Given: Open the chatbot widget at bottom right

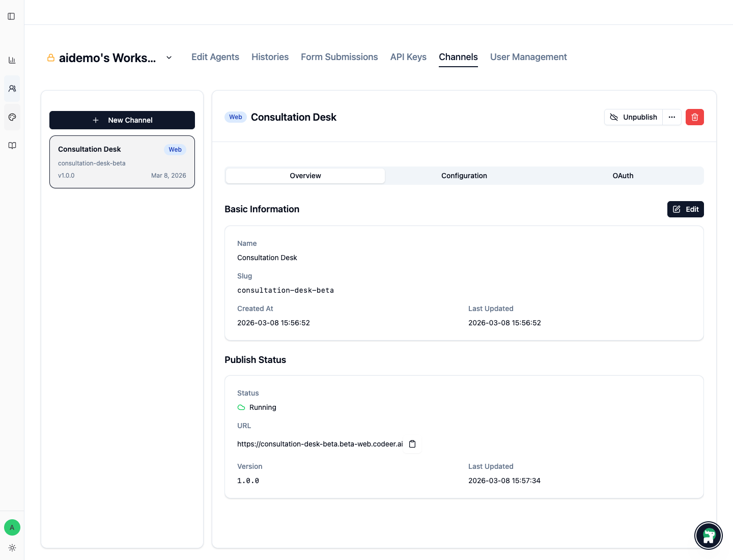Looking at the screenshot, I should [709, 536].
